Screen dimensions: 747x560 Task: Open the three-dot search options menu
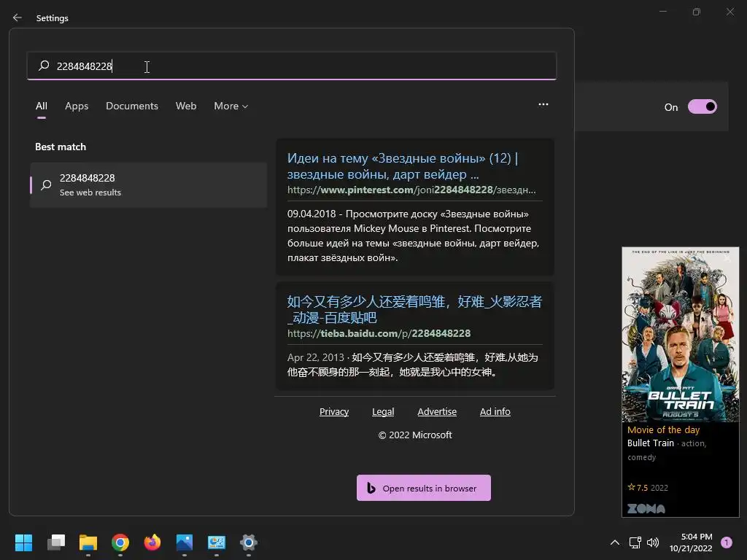(x=543, y=104)
